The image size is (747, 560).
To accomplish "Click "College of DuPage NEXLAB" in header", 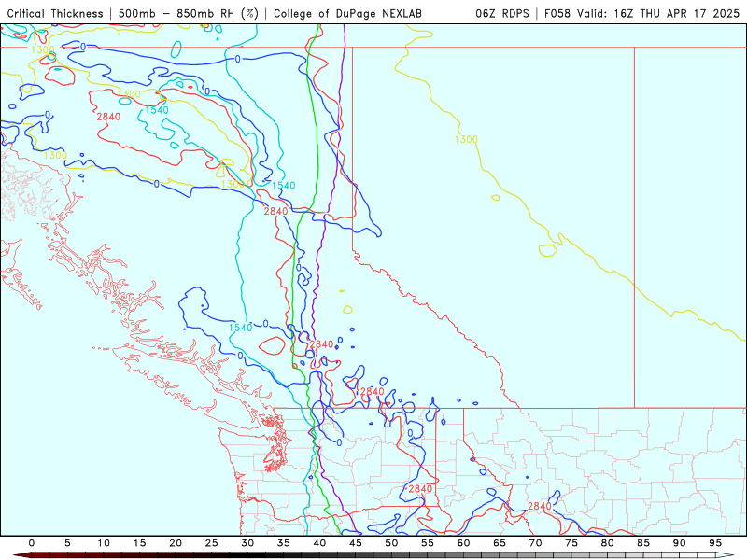I will coord(347,13).
